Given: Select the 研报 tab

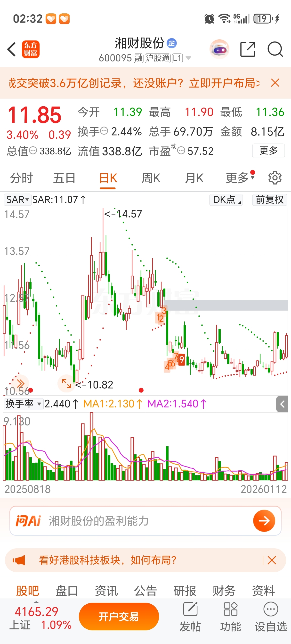Looking at the screenshot, I should (185, 591).
